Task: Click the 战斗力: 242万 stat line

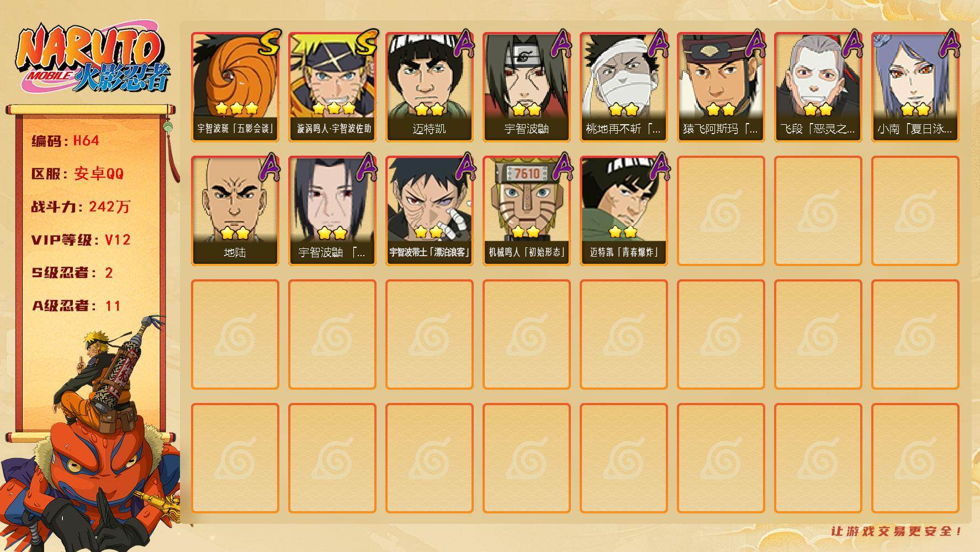Action: (x=81, y=206)
